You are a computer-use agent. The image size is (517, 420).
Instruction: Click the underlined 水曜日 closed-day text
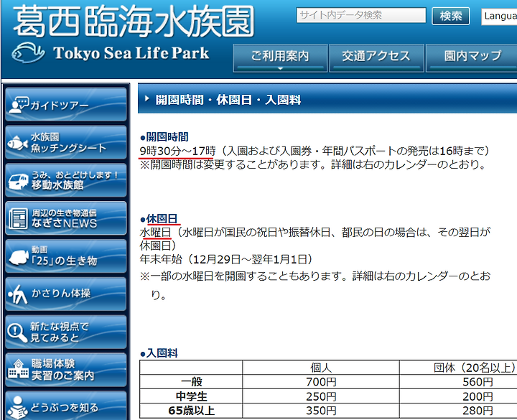click(155, 233)
